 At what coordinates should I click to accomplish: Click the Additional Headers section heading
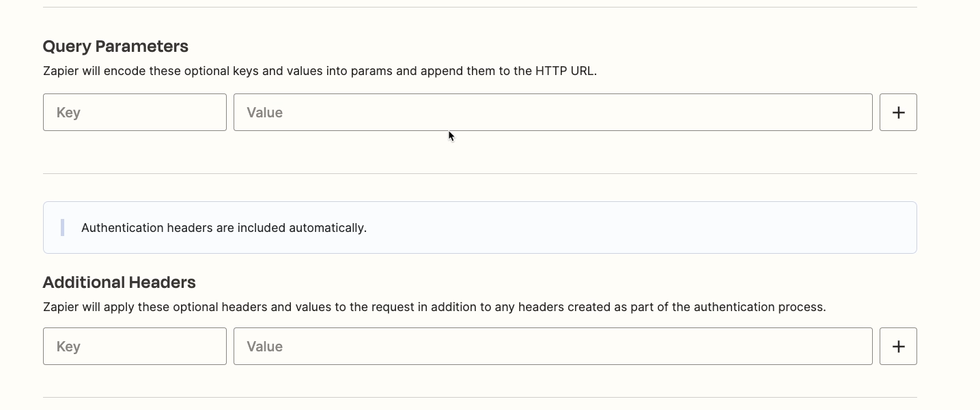[x=120, y=282]
